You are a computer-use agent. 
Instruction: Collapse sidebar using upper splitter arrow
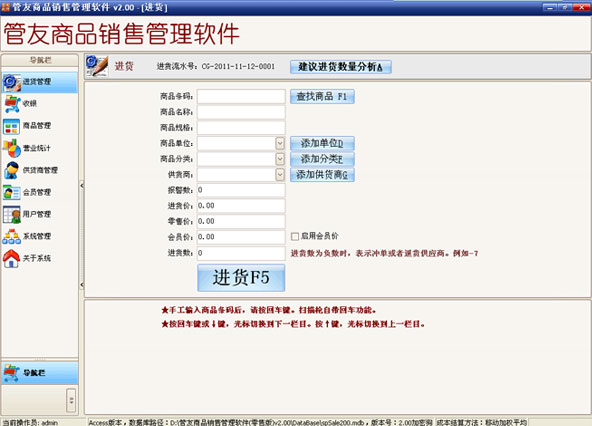[x=82, y=186]
